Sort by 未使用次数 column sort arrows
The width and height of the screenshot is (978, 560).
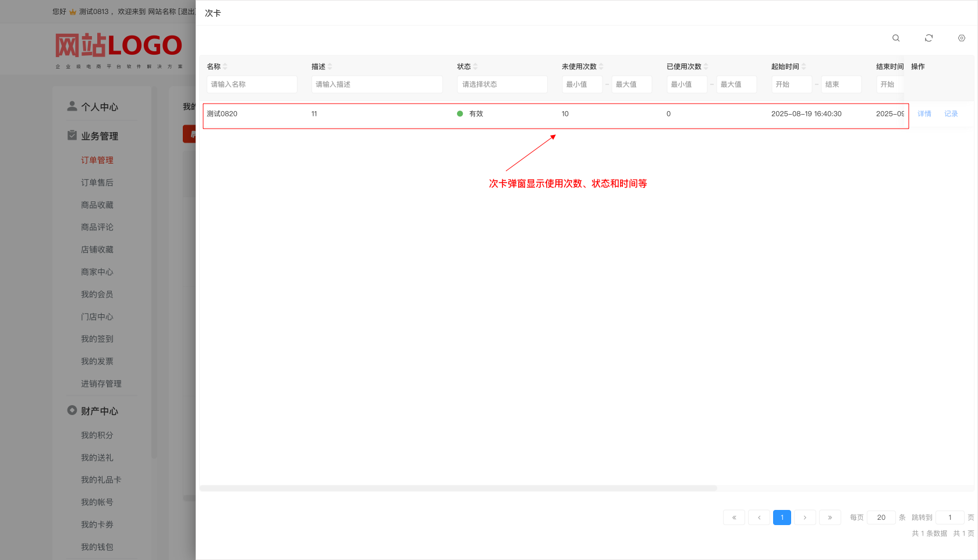pyautogui.click(x=601, y=66)
